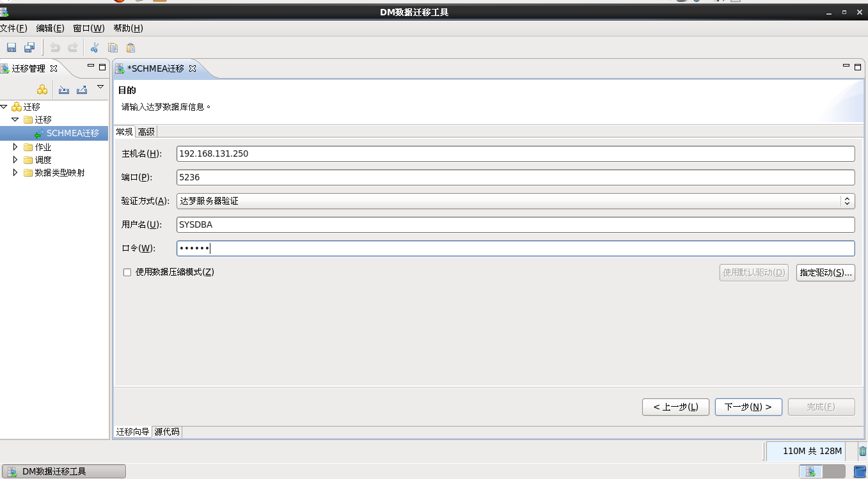Click the DM数据迁移工具 taskbar button
The width and height of the screenshot is (868, 479).
[x=64, y=471]
